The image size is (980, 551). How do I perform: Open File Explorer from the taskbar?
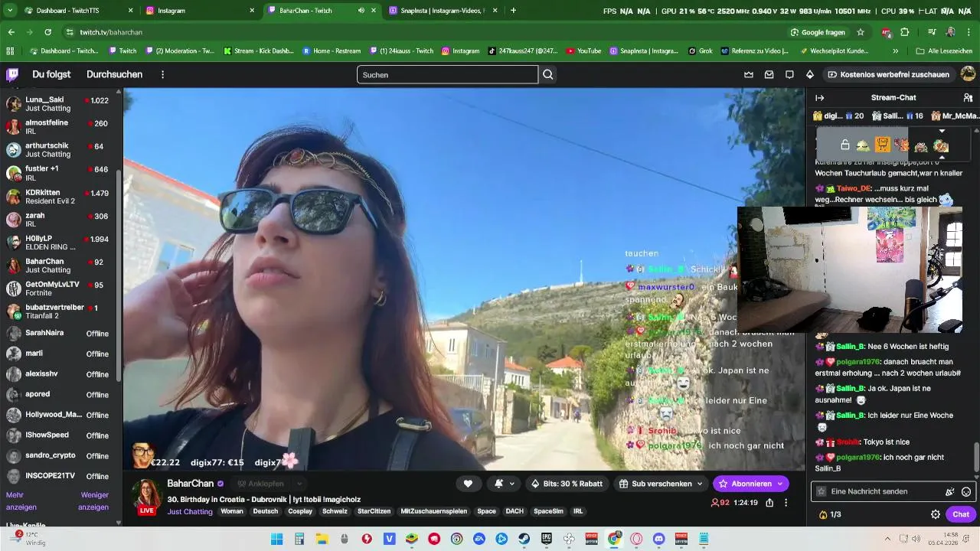click(322, 539)
